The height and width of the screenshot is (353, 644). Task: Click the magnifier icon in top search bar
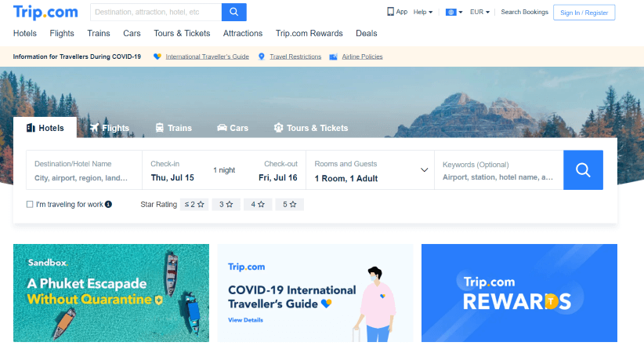[x=233, y=13]
